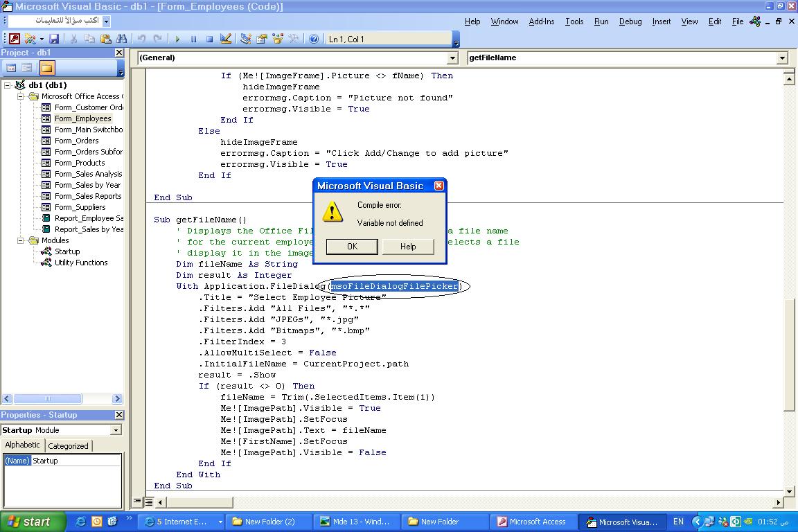Image resolution: width=798 pixels, height=532 pixels.
Task: Select the Startup module in the tree
Action: (67, 251)
